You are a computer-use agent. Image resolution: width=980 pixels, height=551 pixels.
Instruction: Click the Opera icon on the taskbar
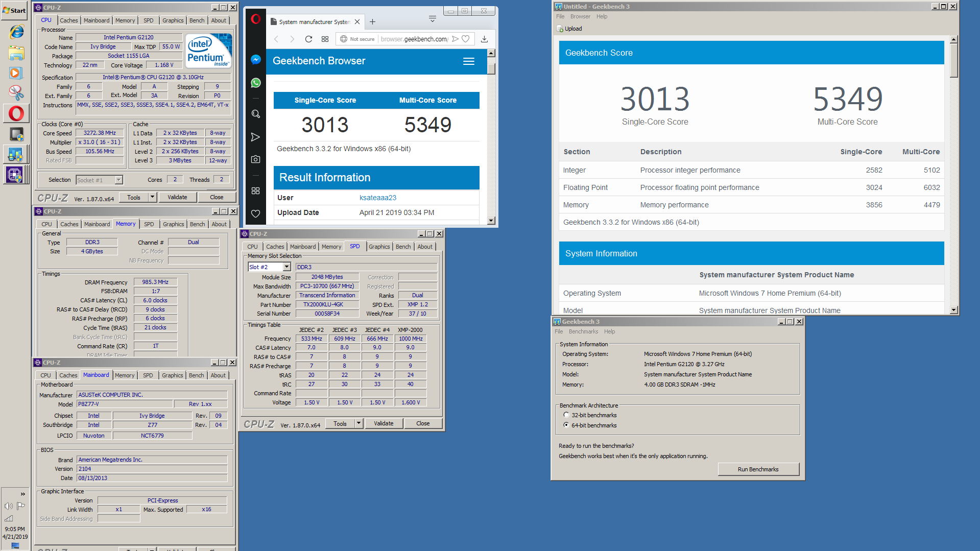click(x=16, y=113)
